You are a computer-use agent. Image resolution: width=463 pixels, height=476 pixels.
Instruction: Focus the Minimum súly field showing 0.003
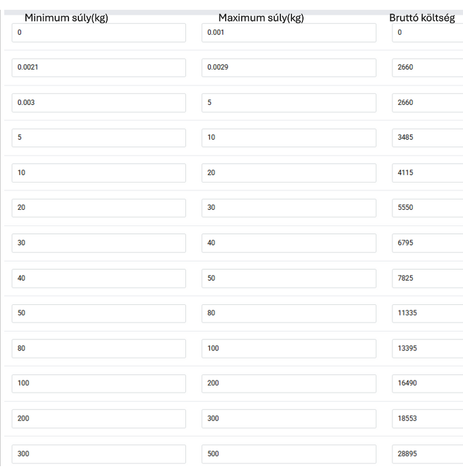98,103
